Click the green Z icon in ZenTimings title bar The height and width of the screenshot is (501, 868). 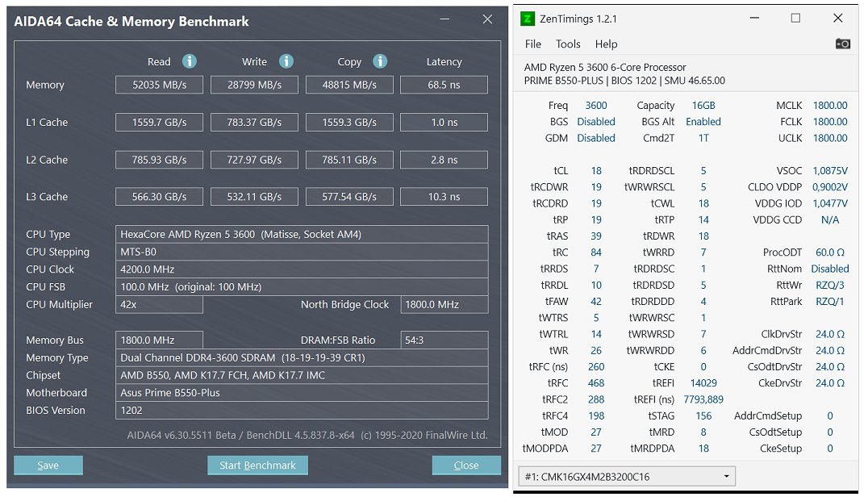pyautogui.click(x=528, y=18)
